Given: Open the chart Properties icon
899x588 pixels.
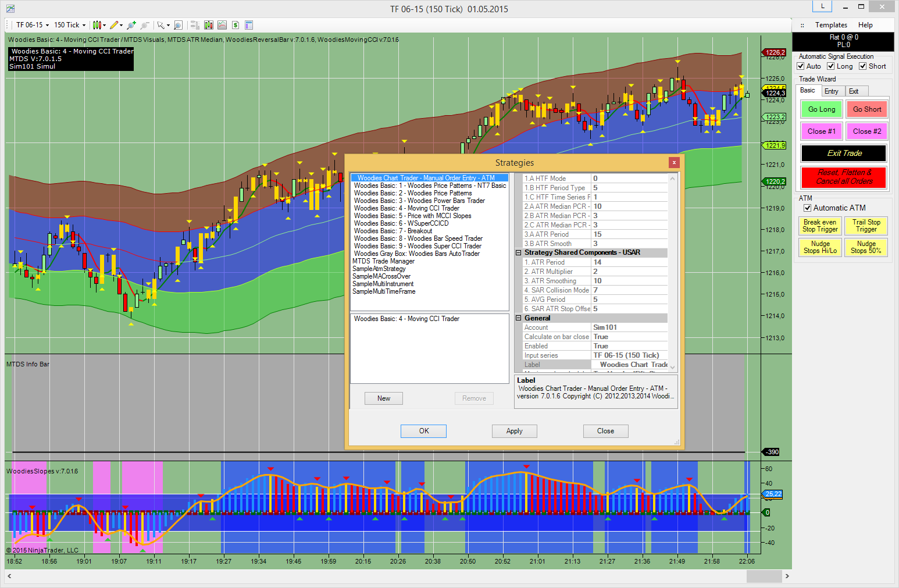Looking at the screenshot, I should [249, 25].
